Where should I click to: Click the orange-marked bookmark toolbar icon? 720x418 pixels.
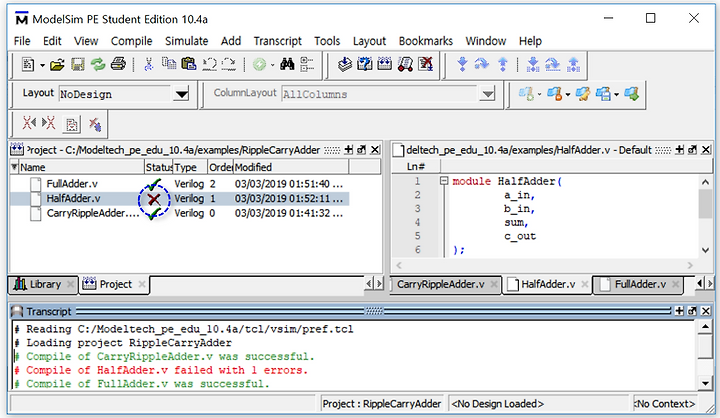(x=555, y=94)
